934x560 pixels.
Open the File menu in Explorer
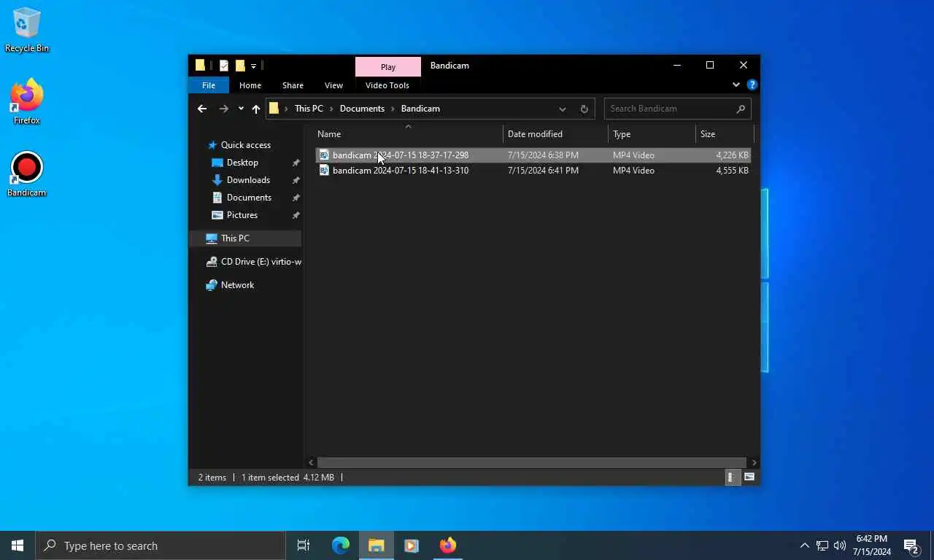point(209,85)
